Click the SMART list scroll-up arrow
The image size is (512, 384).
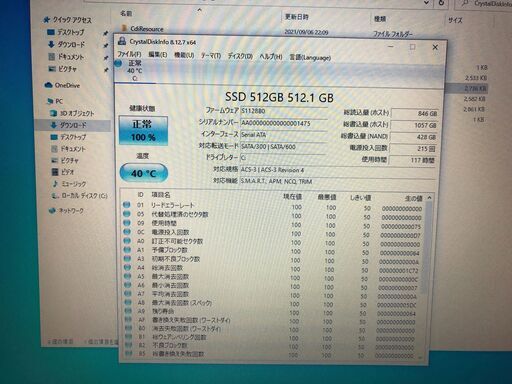pyautogui.click(x=429, y=198)
